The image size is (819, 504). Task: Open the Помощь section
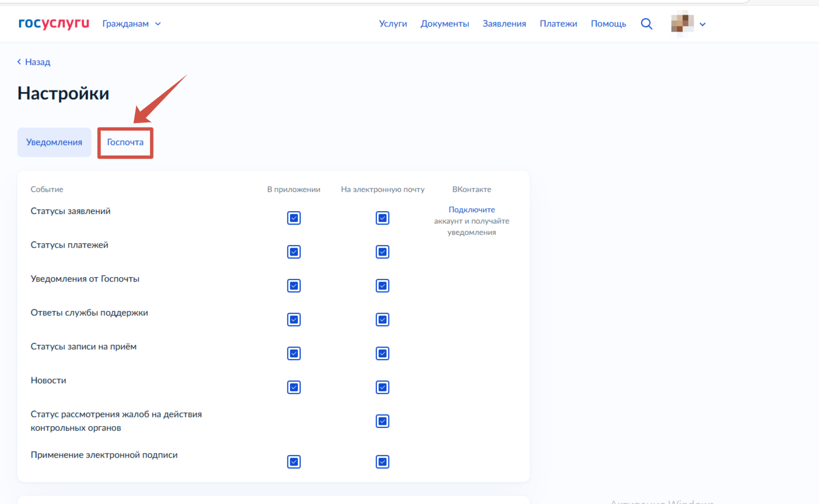click(608, 24)
